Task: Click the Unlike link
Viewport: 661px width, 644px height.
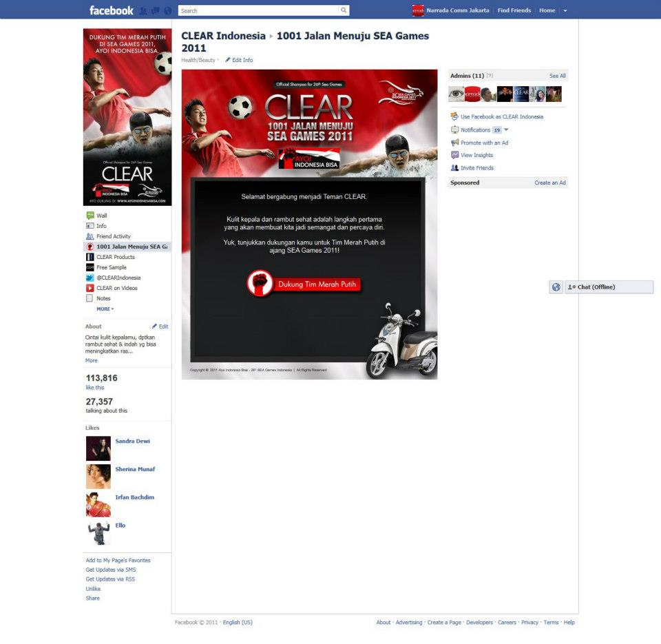Action: coord(93,589)
